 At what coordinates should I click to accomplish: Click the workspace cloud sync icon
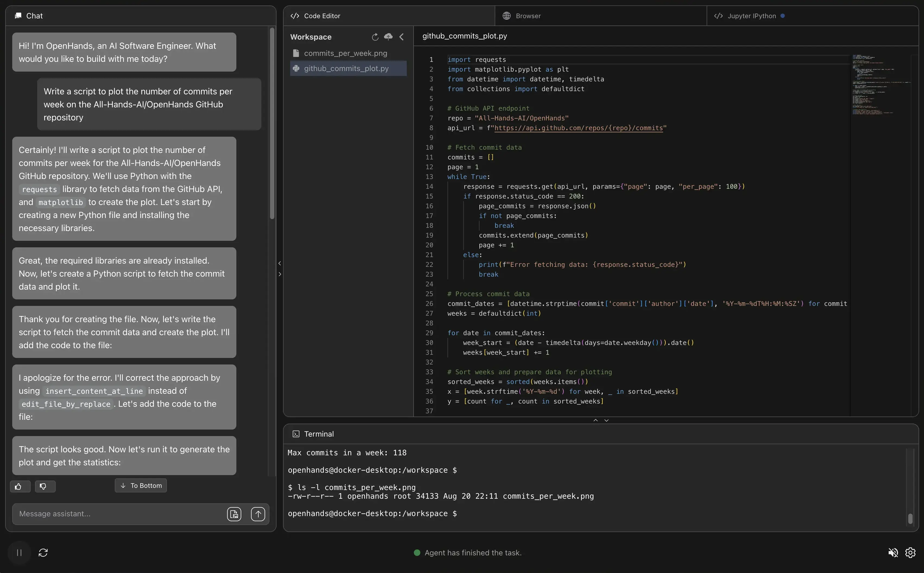pos(388,37)
